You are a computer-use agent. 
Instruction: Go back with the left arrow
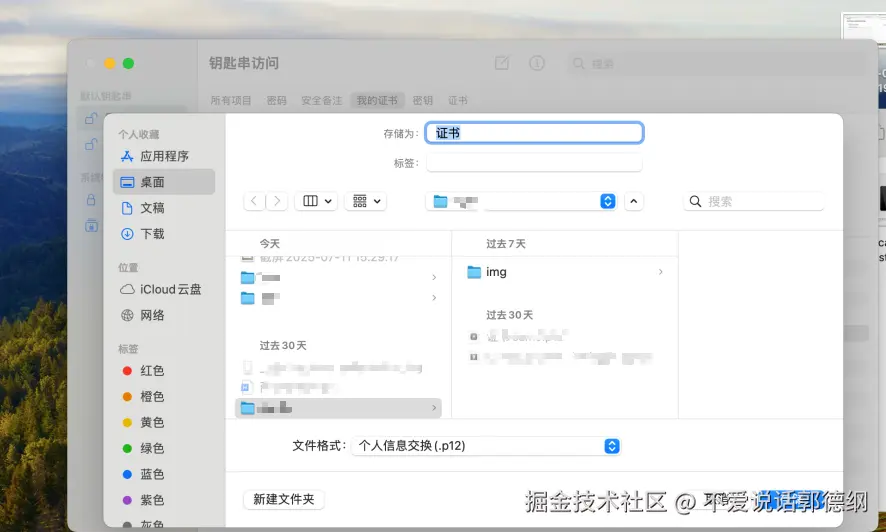click(x=254, y=201)
